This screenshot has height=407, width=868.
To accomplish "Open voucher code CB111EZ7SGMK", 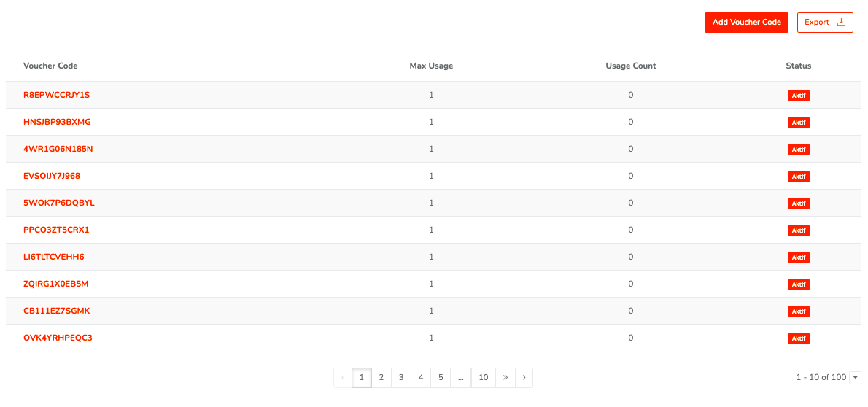I will click(56, 311).
